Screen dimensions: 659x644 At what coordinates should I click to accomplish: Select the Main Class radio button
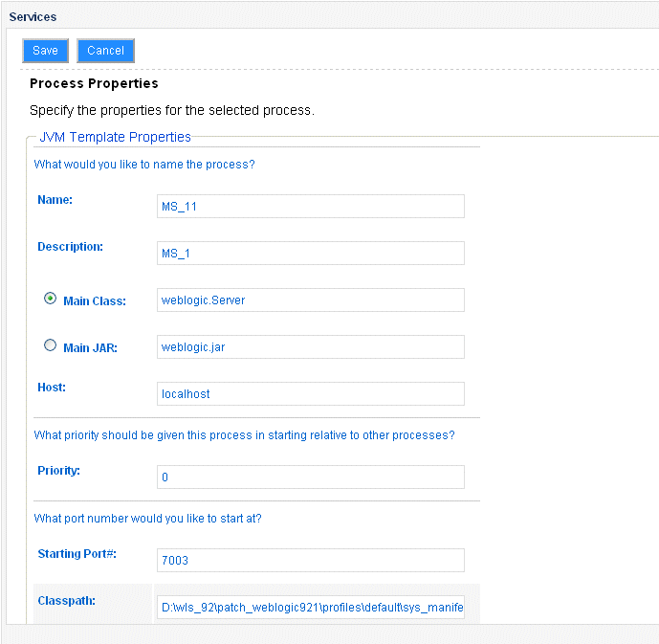(x=51, y=299)
